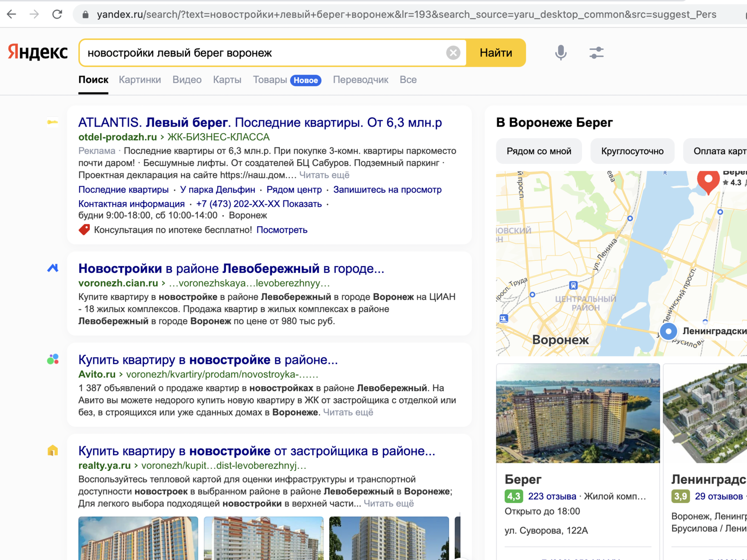Open Рядом центр sitelink
747x560 pixels.
[x=294, y=190]
